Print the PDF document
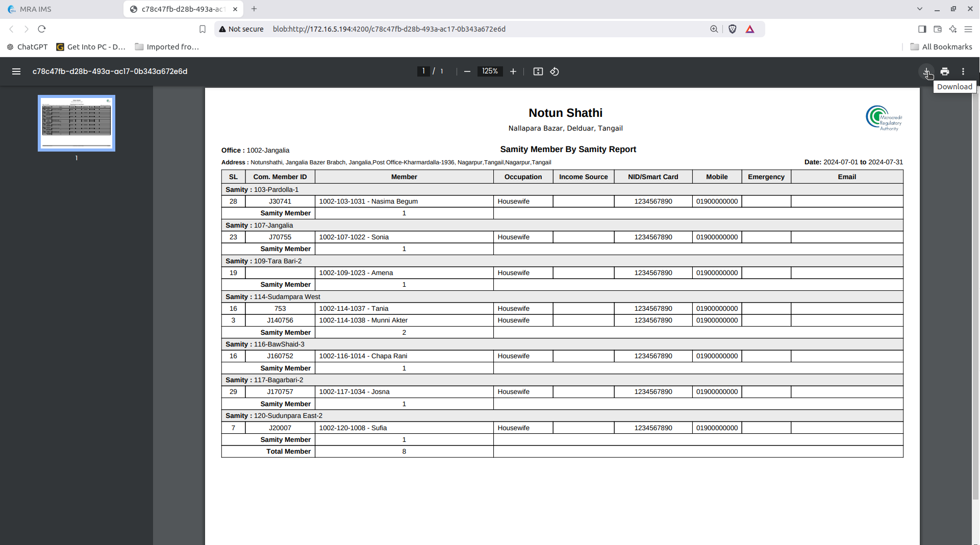The width and height of the screenshot is (980, 545). coord(945,71)
